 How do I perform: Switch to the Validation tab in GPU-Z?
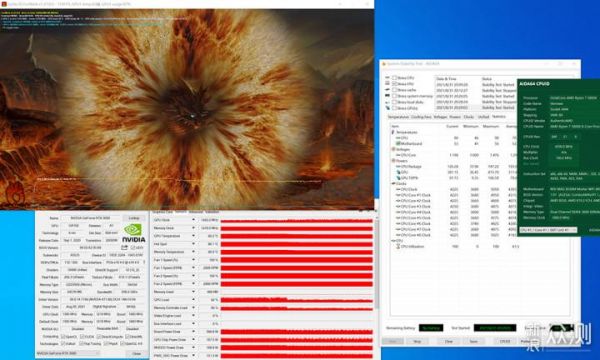pos(212,212)
